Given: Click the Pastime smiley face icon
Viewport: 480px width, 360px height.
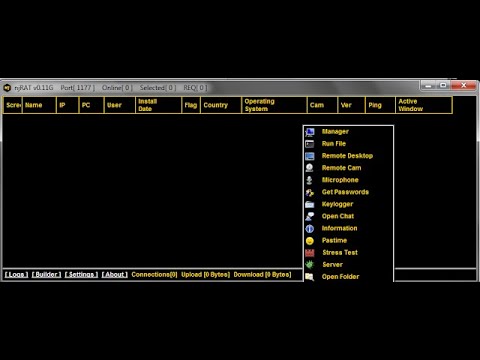Looking at the screenshot, I should [x=310, y=241].
